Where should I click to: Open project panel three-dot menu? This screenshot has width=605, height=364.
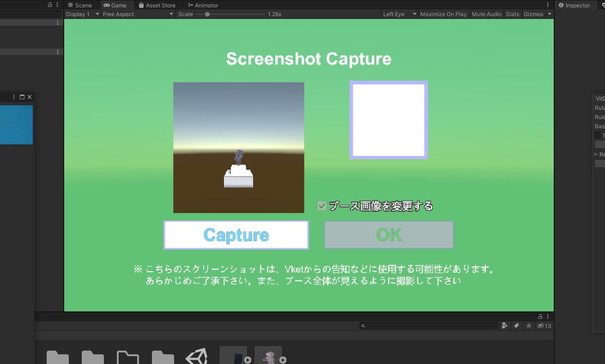point(548,316)
